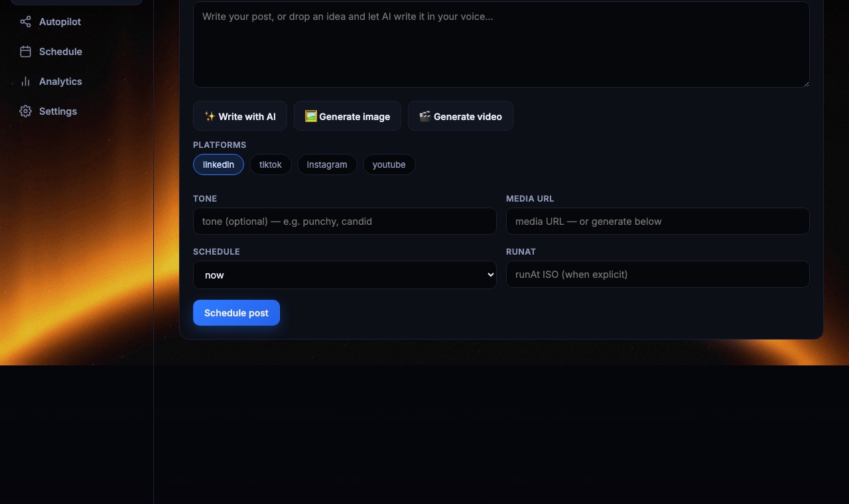Click the post text area resize handle

[x=805, y=83]
